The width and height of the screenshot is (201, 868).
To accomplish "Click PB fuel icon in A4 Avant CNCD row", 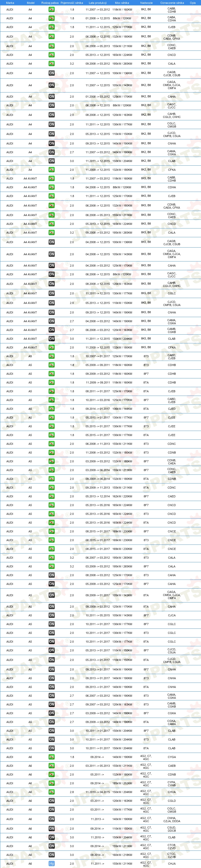I will (51, 224).
